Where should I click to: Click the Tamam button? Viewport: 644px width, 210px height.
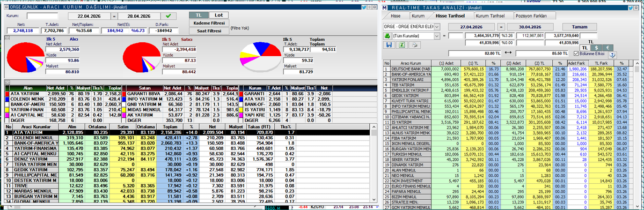pyautogui.click(x=580, y=26)
